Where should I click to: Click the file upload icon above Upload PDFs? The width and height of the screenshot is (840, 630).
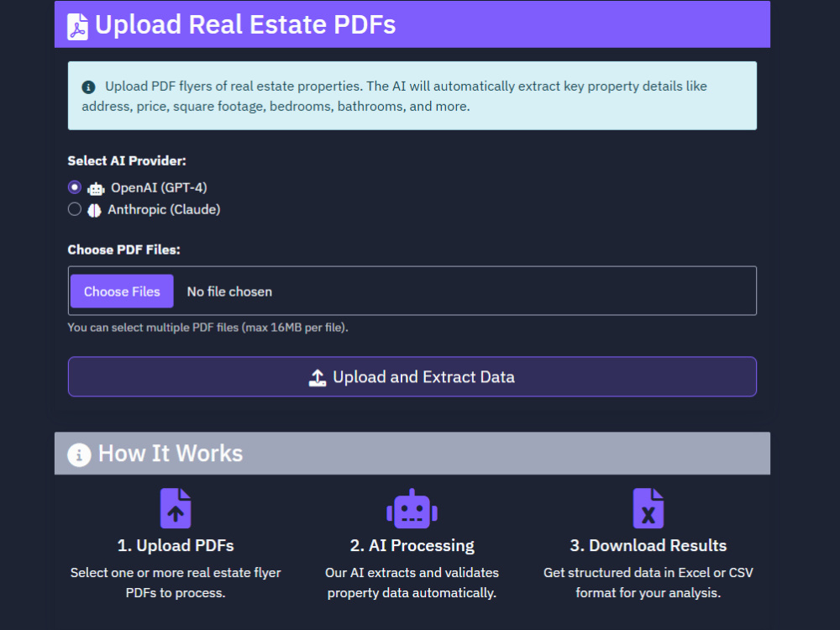point(176,508)
